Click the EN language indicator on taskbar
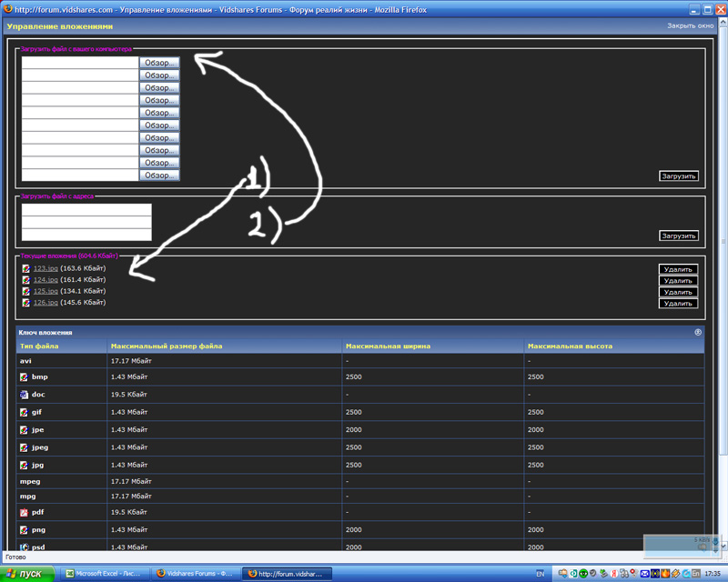The width and height of the screenshot is (728, 582). click(x=541, y=574)
